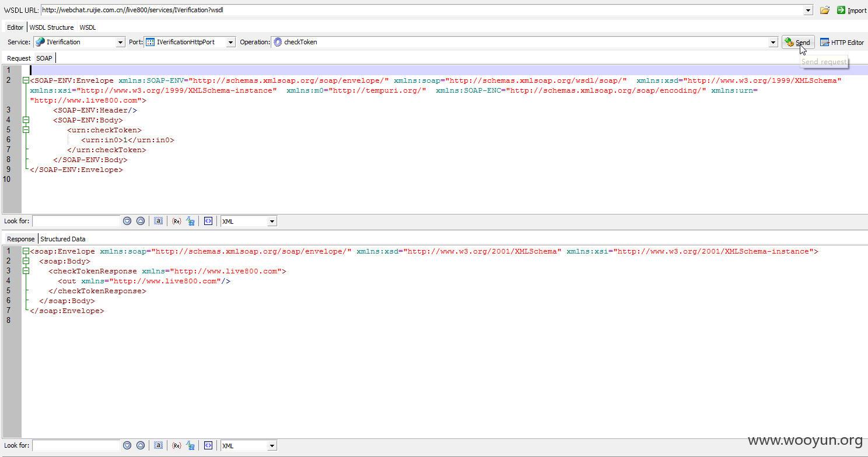Collapse the urn:checkToken node in request
This screenshot has width=868, height=457.
coord(26,130)
